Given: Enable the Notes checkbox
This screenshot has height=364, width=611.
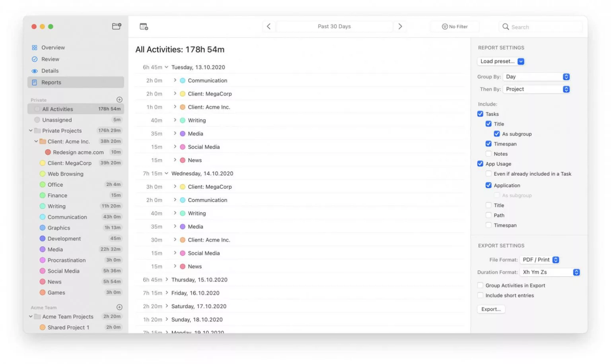Looking at the screenshot, I should pos(488,154).
